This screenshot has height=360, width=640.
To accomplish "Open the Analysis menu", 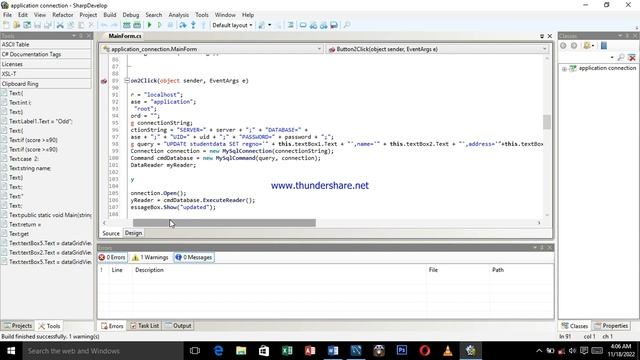I will (x=178, y=15).
